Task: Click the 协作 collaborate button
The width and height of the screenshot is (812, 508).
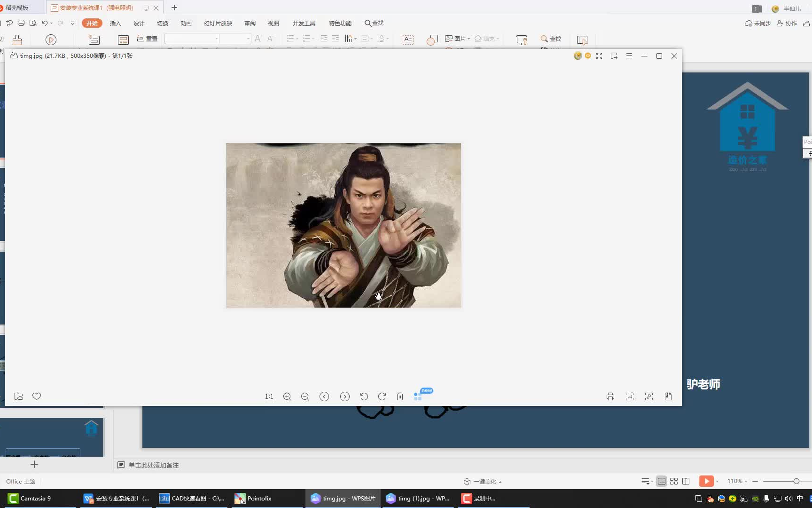Action: [787, 23]
